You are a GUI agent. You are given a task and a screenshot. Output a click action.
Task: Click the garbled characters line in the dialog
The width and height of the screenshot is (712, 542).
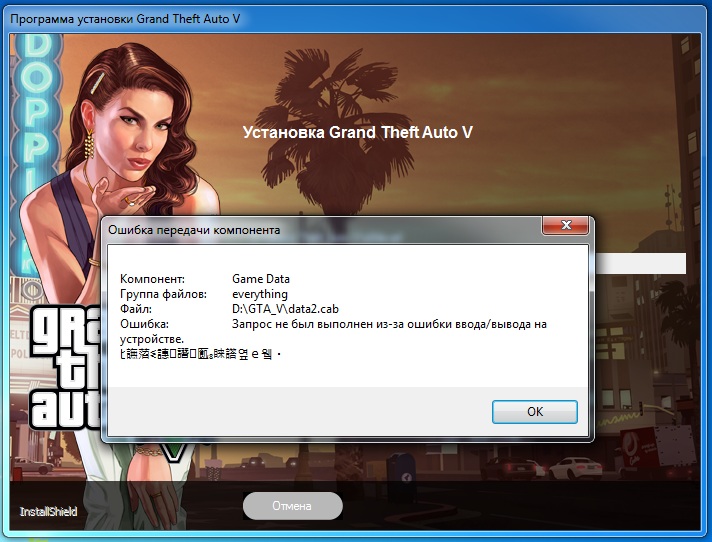coord(200,354)
